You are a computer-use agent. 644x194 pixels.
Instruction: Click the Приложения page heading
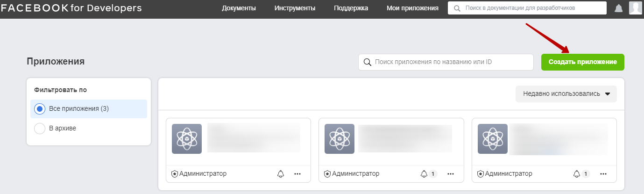56,61
